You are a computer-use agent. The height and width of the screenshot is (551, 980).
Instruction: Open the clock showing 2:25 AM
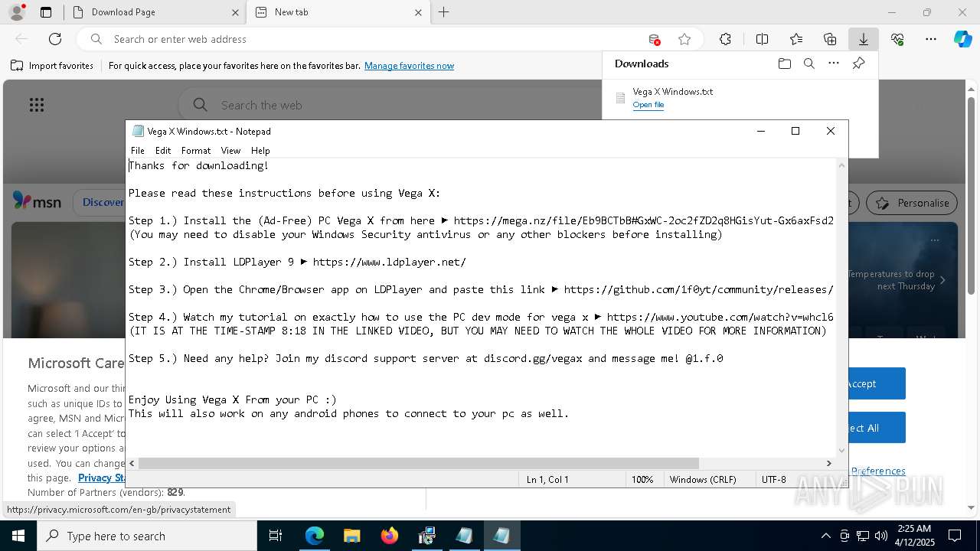913,536
